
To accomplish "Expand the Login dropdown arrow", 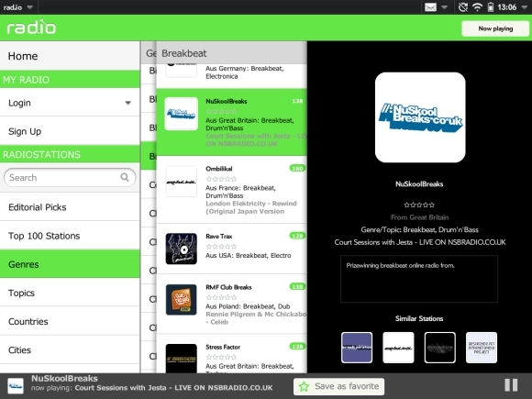I will coord(127,103).
